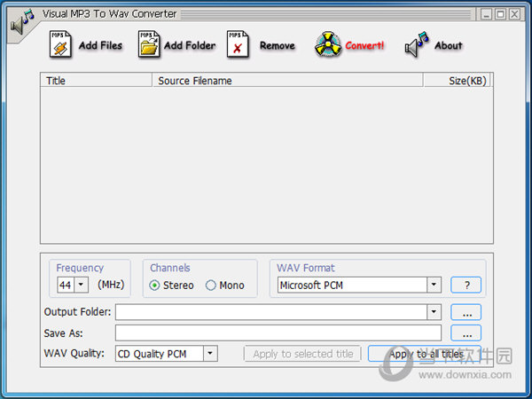Click the Add Folder icon

(x=149, y=44)
